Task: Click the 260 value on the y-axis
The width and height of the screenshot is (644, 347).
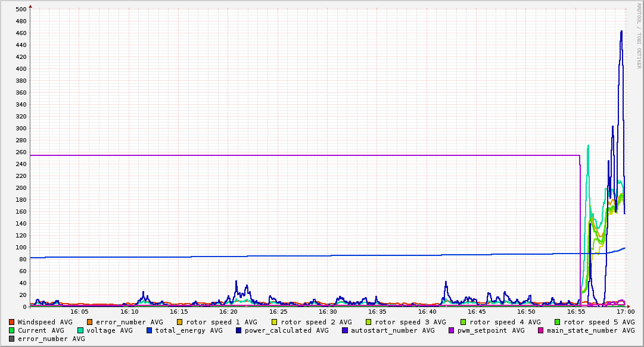Action: tap(21, 152)
